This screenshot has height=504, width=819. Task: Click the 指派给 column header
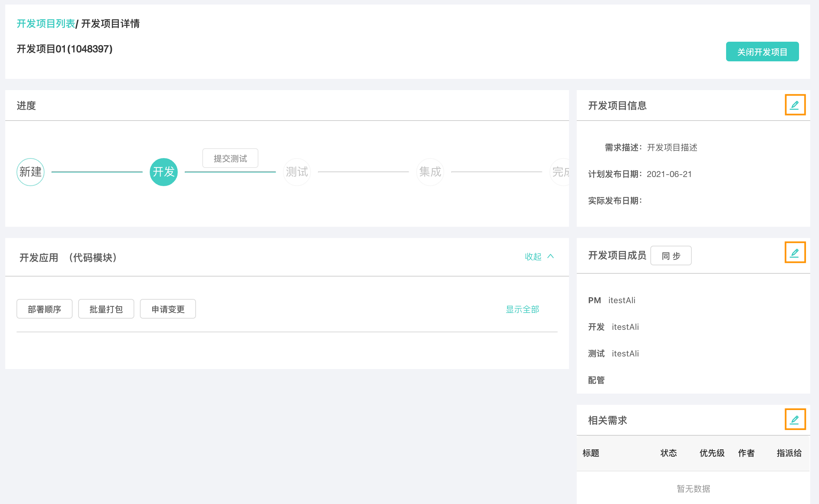(x=789, y=453)
